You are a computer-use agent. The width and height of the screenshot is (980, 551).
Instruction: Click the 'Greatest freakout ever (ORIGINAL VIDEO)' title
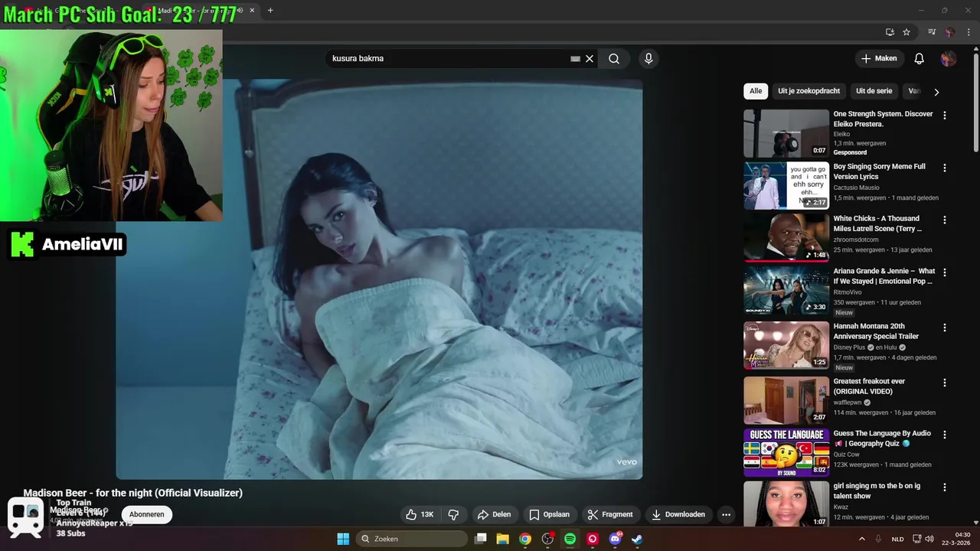pos(869,386)
